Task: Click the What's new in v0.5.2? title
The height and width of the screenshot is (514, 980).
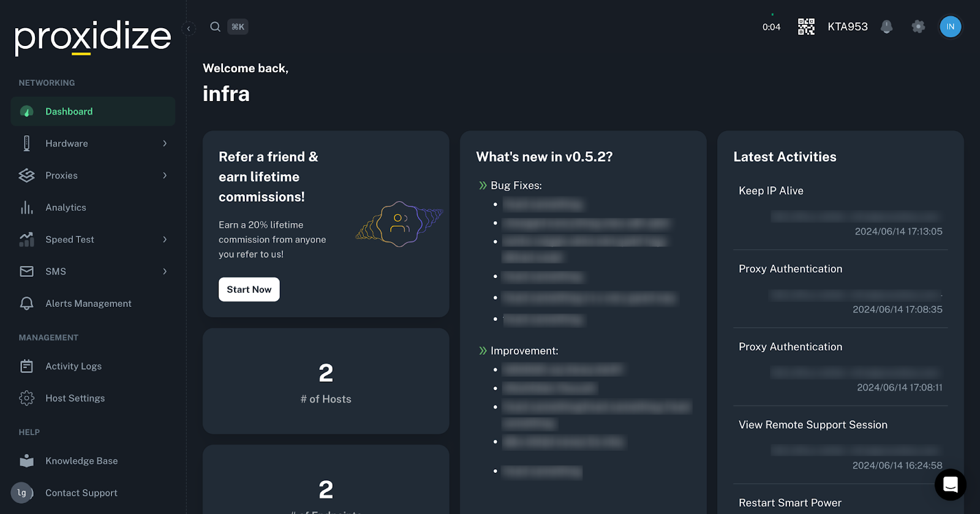Action: click(x=544, y=157)
